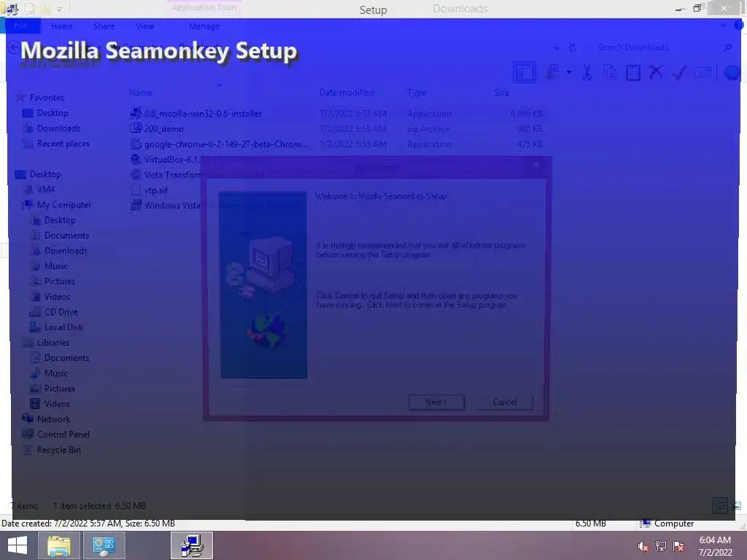Switch to the Home ribbon tab
The image size is (747, 560).
(62, 26)
